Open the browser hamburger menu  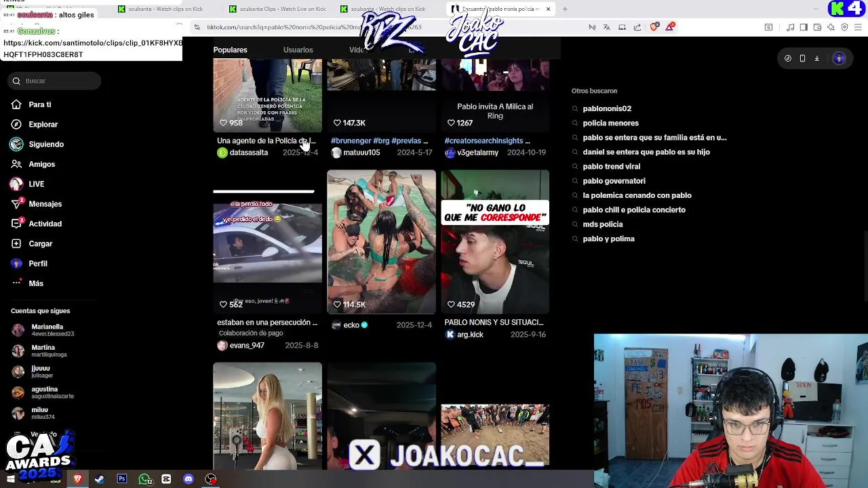click(x=859, y=27)
